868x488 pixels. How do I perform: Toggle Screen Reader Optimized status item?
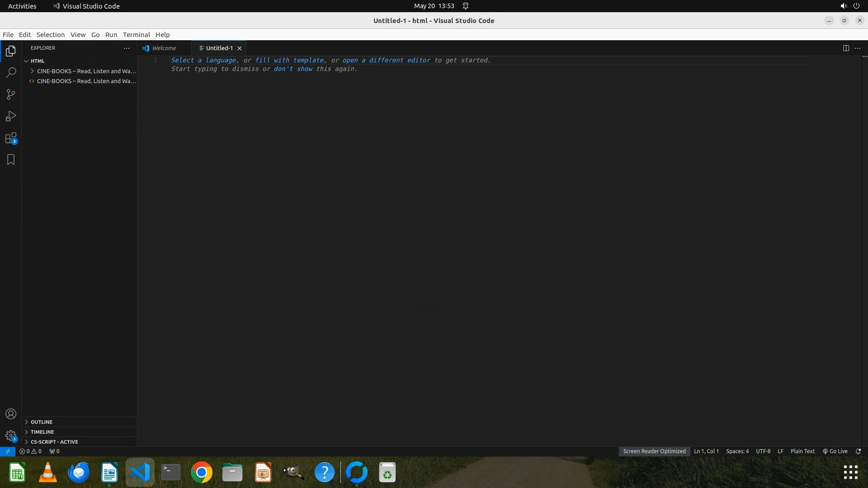(654, 451)
